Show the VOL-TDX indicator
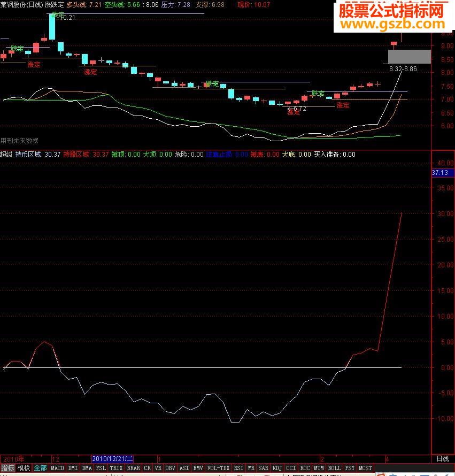The height and width of the screenshot is (476, 455). [x=218, y=468]
